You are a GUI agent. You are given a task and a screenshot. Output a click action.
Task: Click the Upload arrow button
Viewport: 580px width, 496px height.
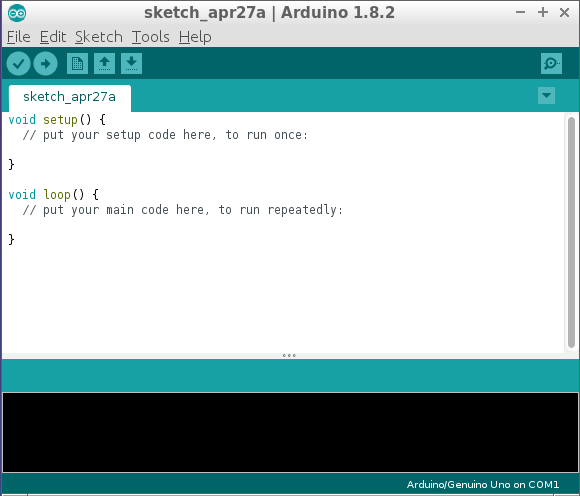coord(45,64)
